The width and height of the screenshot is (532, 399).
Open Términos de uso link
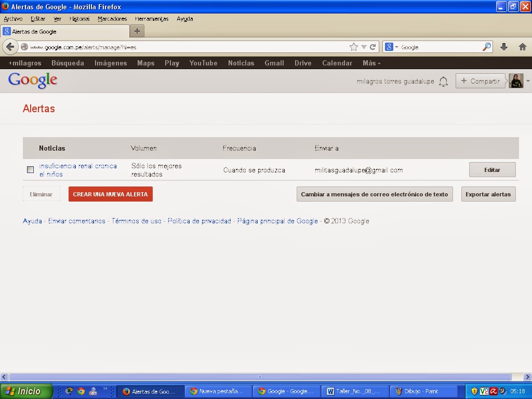pyautogui.click(x=137, y=221)
